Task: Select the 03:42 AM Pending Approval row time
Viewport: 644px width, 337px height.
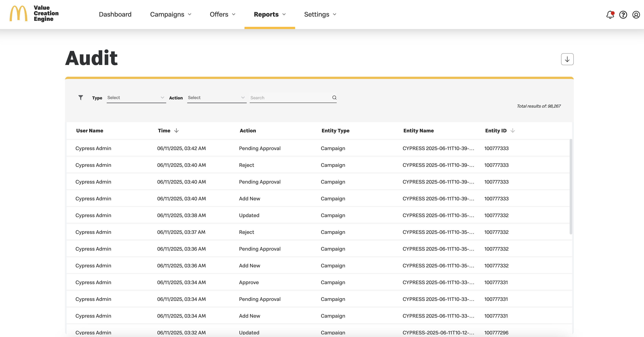Action: pyautogui.click(x=181, y=148)
